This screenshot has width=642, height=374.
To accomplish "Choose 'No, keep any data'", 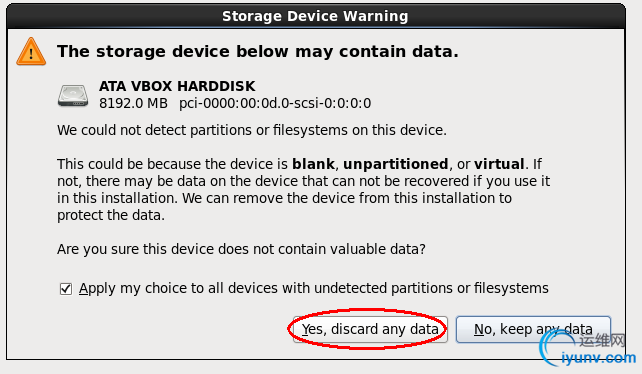I will click(x=533, y=329).
